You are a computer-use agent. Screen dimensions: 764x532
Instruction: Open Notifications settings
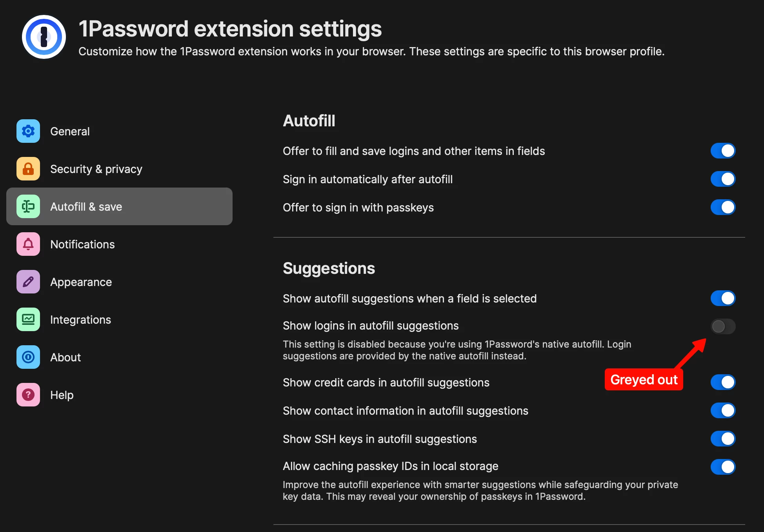[x=119, y=244]
